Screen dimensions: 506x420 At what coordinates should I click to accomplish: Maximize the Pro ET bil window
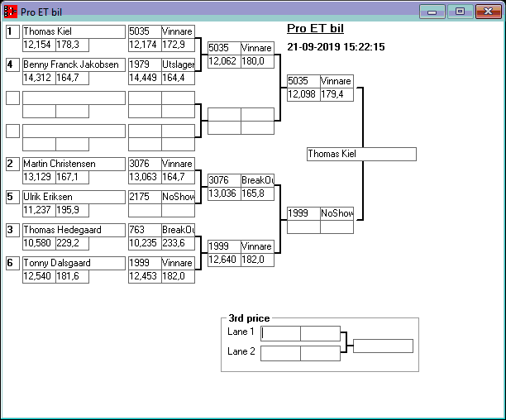coord(460,12)
